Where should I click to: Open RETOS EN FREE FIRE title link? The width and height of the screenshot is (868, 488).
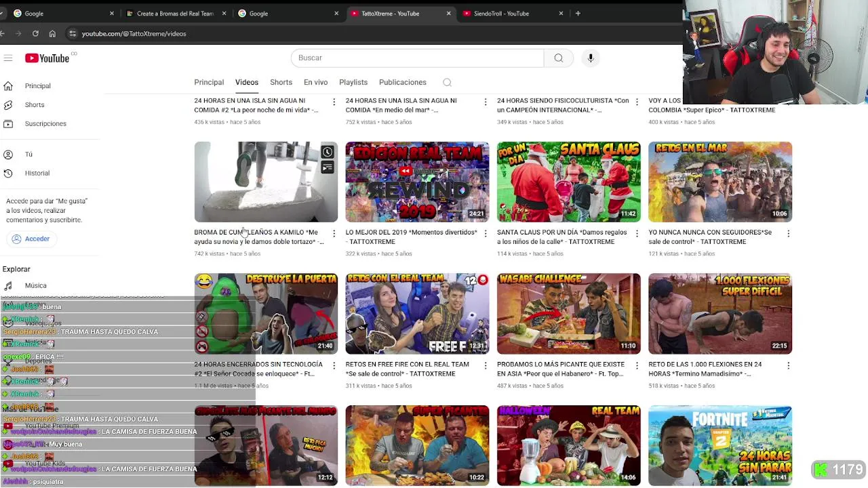(407, 369)
